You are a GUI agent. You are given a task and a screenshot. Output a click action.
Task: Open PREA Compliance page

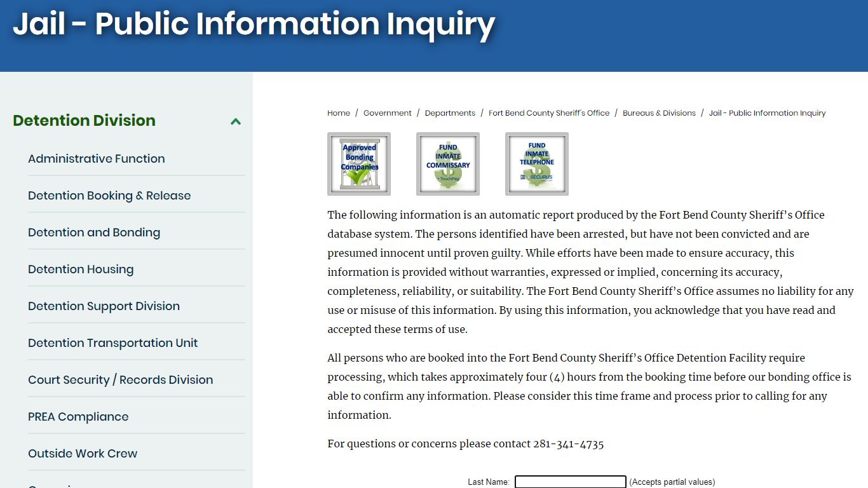78,417
